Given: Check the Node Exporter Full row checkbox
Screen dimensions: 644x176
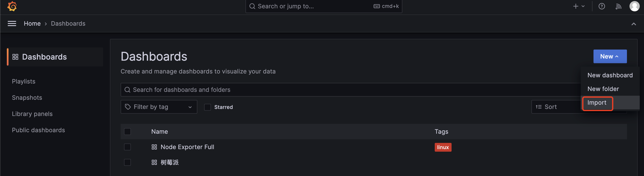Looking at the screenshot, I should [127, 147].
